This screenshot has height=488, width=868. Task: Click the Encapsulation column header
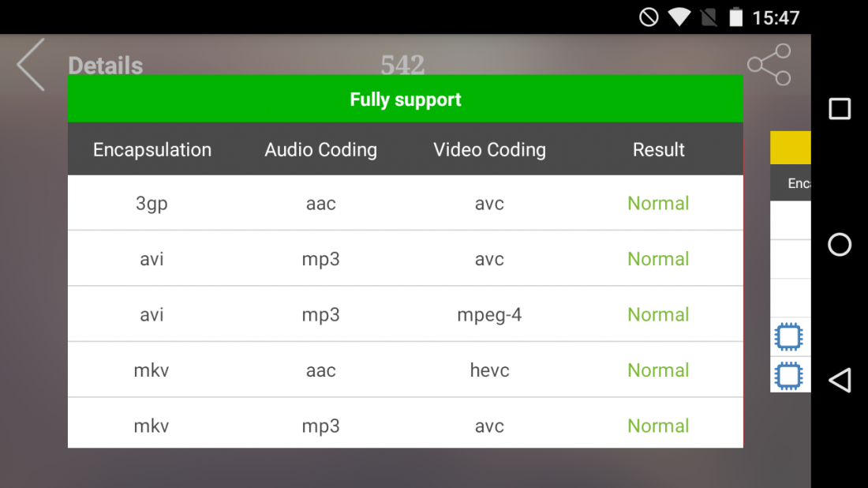click(152, 150)
